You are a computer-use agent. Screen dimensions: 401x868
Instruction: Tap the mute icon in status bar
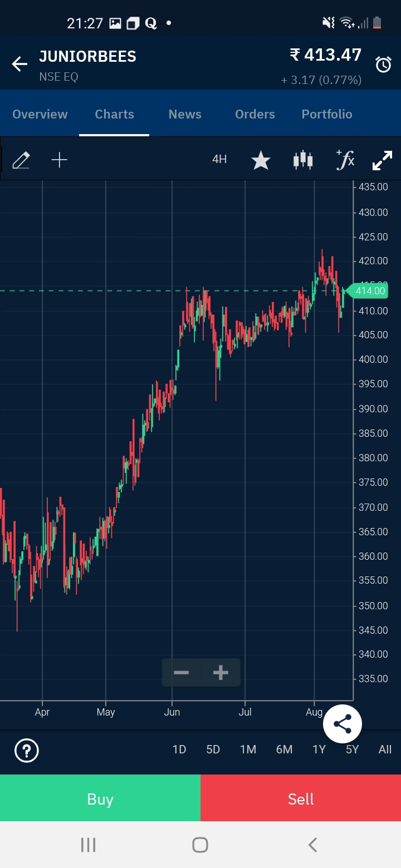click(329, 23)
